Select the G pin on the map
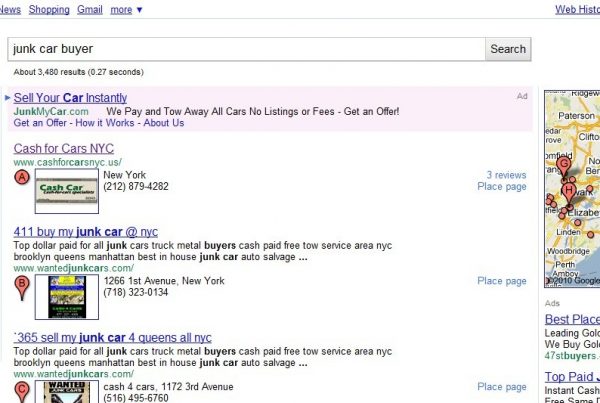 [564, 167]
